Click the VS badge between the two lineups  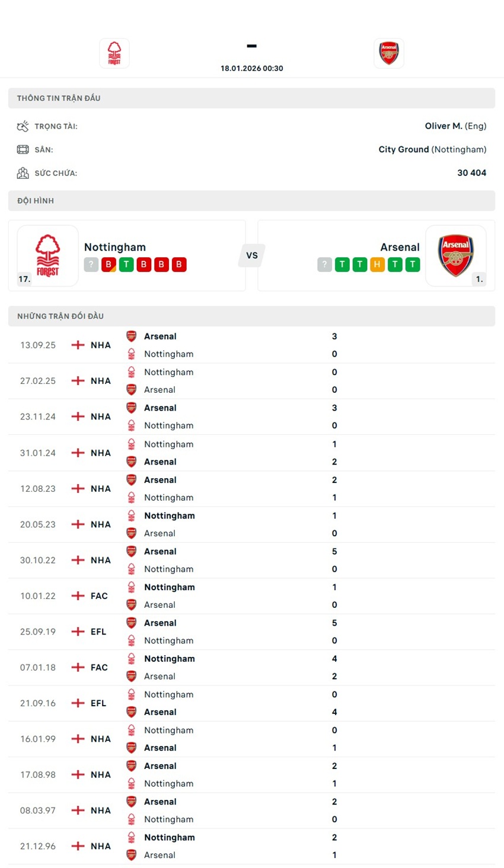coord(251,255)
